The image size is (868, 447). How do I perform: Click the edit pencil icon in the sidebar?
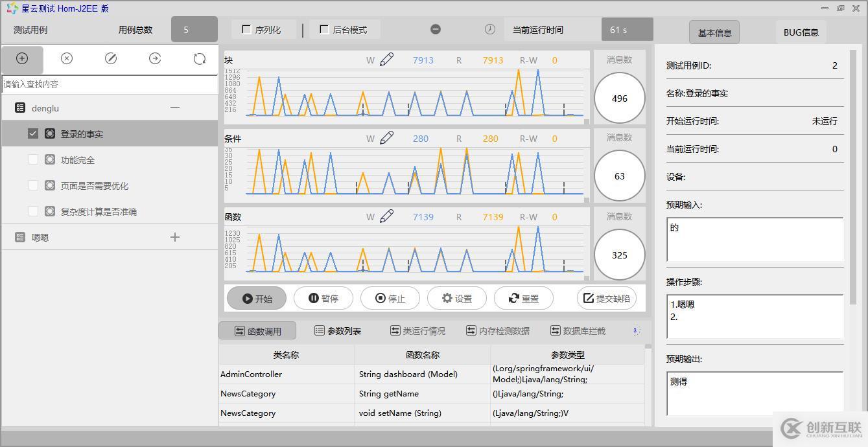coord(110,58)
